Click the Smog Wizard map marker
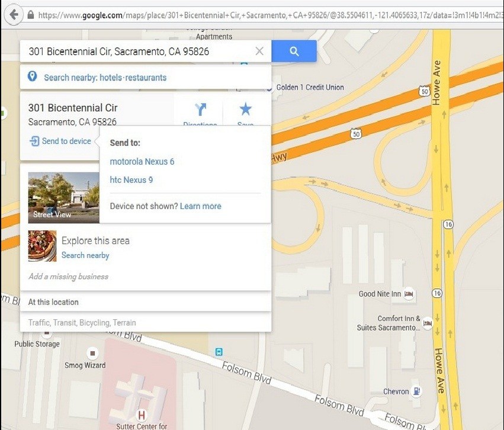Image resolution: width=504 pixels, height=430 pixels. [92, 353]
